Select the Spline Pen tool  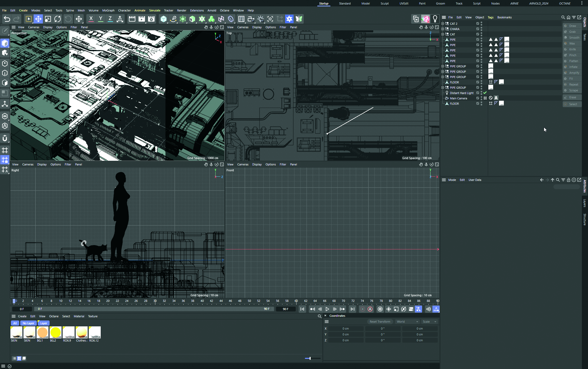pyautogui.click(x=173, y=19)
